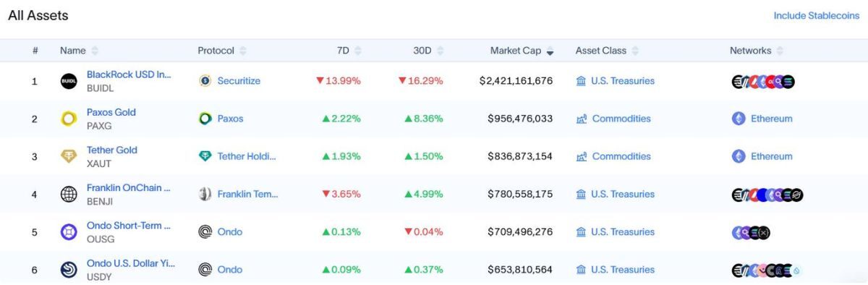Click the Commodities chart icon in XAUT row
The image size is (868, 285).
[582, 156]
